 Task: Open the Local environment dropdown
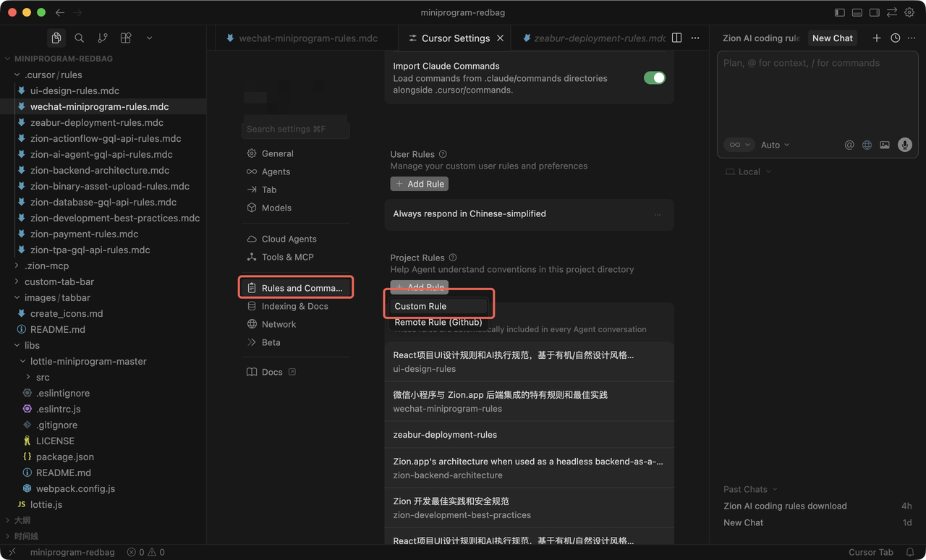[749, 171]
